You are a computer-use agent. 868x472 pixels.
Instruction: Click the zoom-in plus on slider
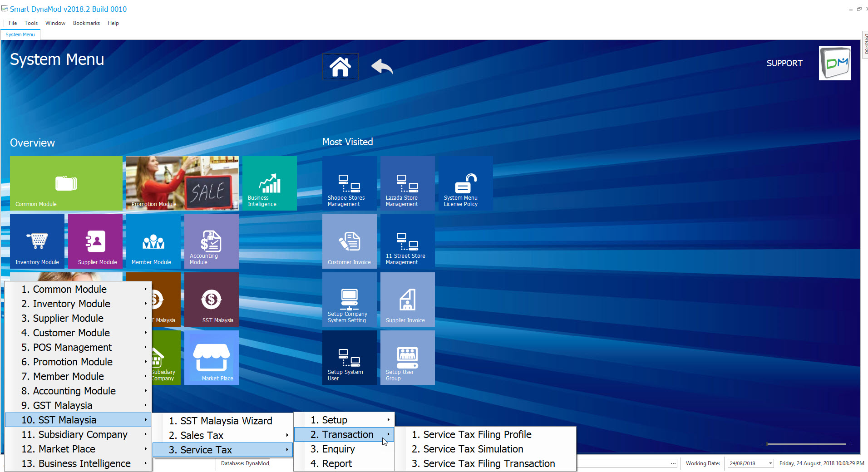point(851,444)
